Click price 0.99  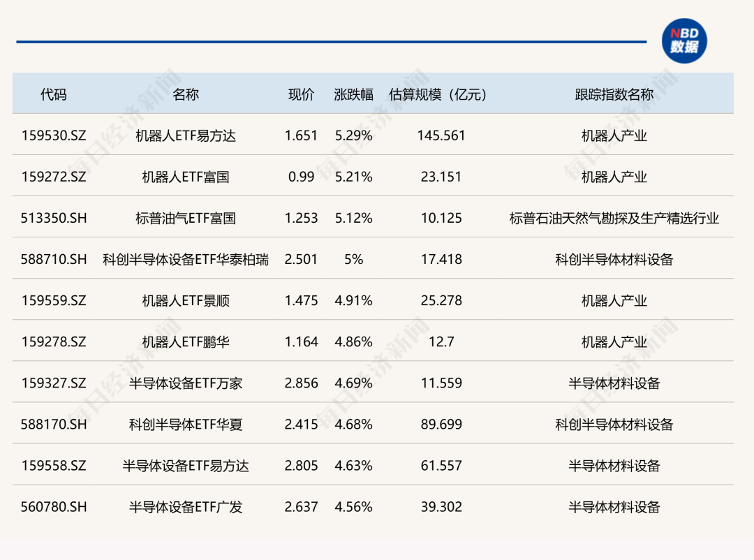tap(301, 177)
